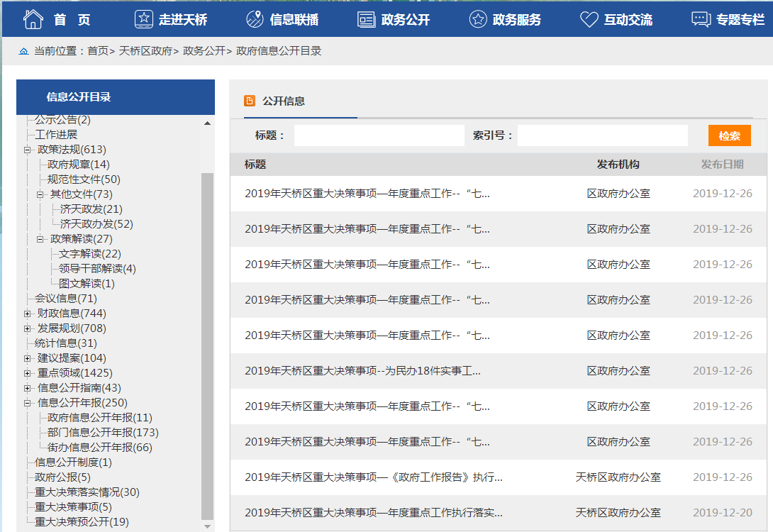Click the 政务公开 newspaper icon
This screenshot has width=773, height=532.
366,20
